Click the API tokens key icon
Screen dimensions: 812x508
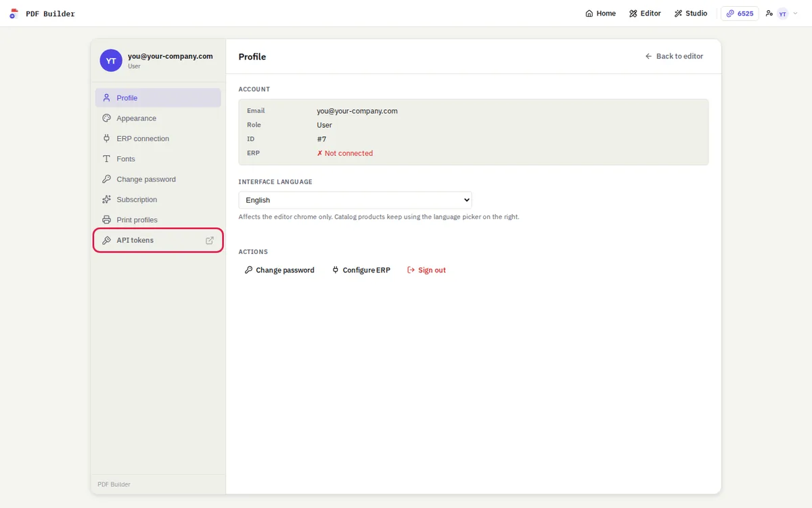tap(106, 240)
